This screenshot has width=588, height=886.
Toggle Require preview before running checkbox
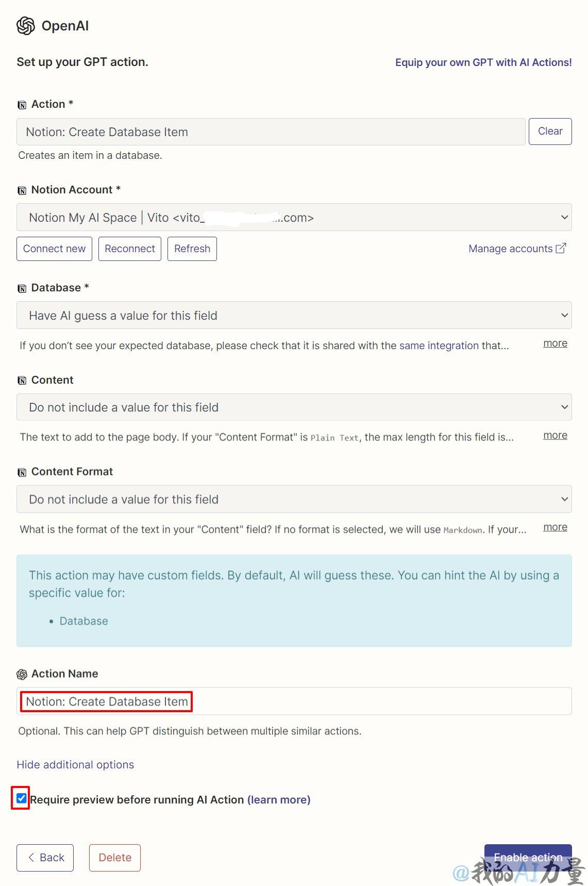[21, 798]
